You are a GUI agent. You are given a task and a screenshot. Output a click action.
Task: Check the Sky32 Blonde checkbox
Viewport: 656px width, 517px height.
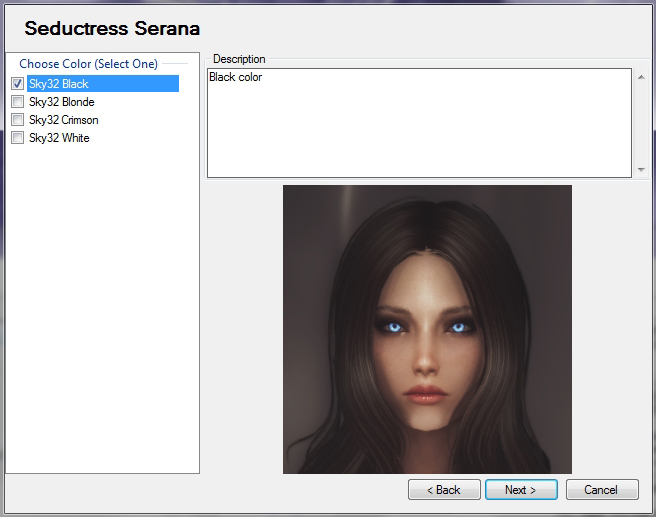tap(17, 102)
